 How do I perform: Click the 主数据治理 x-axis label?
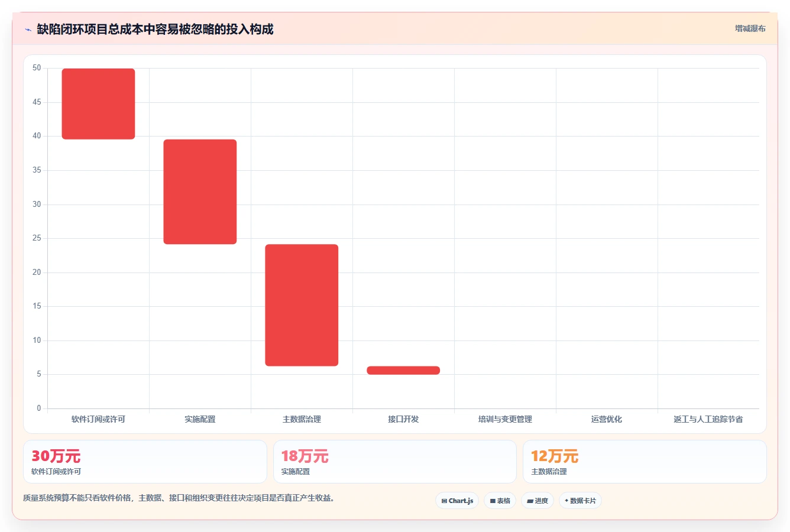point(302,419)
